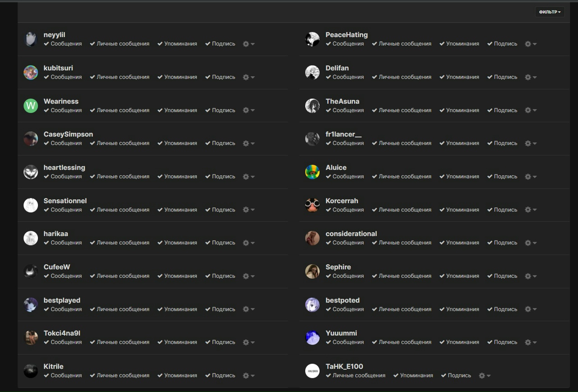Toggle Подпись option for Aluice
This screenshot has width=578, height=392.
pos(502,177)
